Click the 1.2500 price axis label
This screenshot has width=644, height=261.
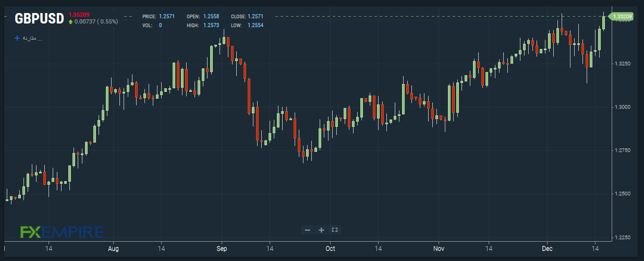click(623, 194)
